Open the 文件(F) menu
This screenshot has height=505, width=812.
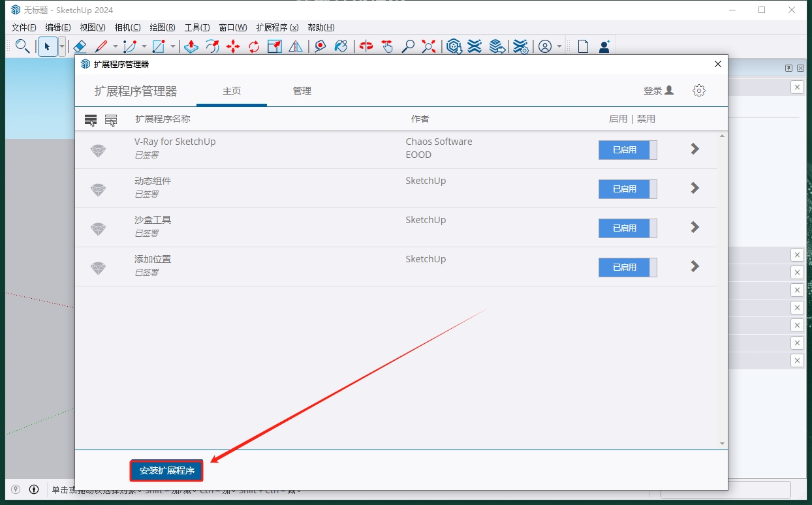pyautogui.click(x=24, y=27)
